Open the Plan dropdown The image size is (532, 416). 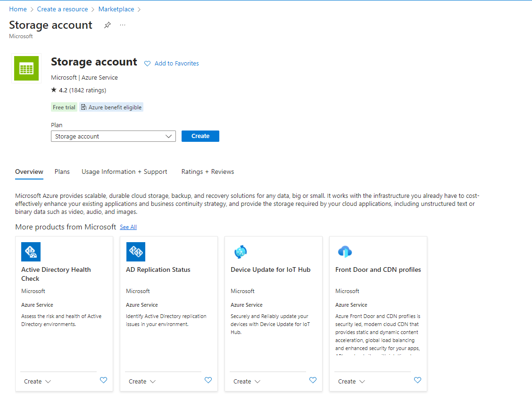click(113, 136)
